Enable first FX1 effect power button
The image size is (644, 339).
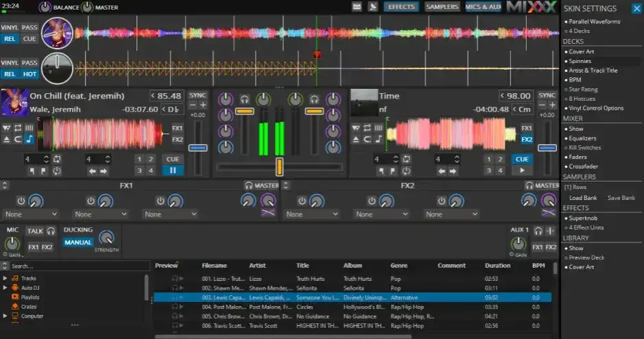coord(21,201)
